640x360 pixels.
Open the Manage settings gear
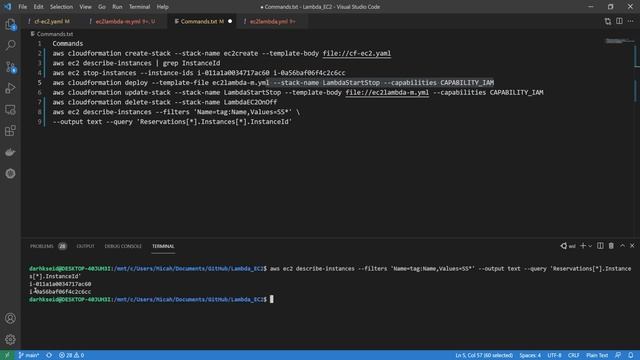click(10, 339)
